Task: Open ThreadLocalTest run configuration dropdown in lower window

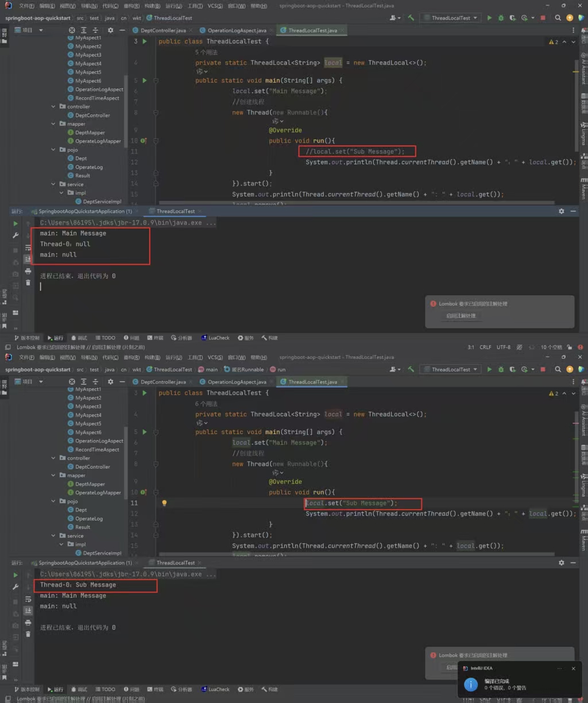Action: coord(450,369)
